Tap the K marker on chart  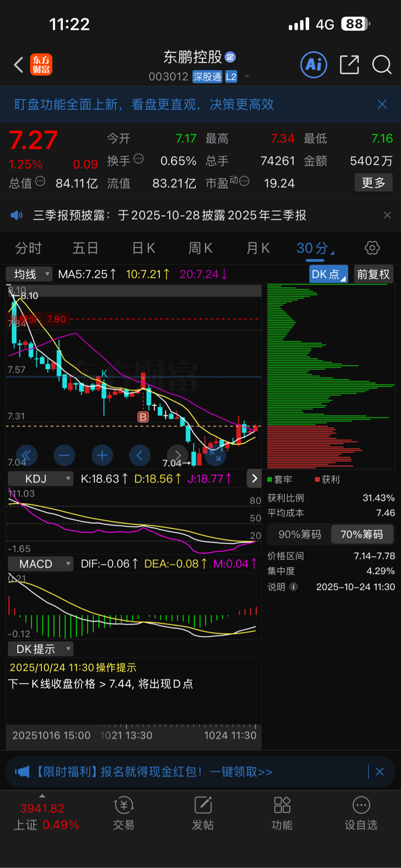[x=104, y=373]
